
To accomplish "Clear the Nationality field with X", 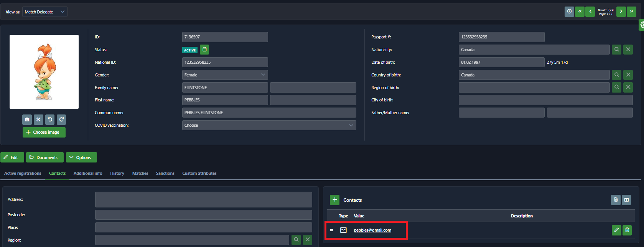I will click(628, 50).
